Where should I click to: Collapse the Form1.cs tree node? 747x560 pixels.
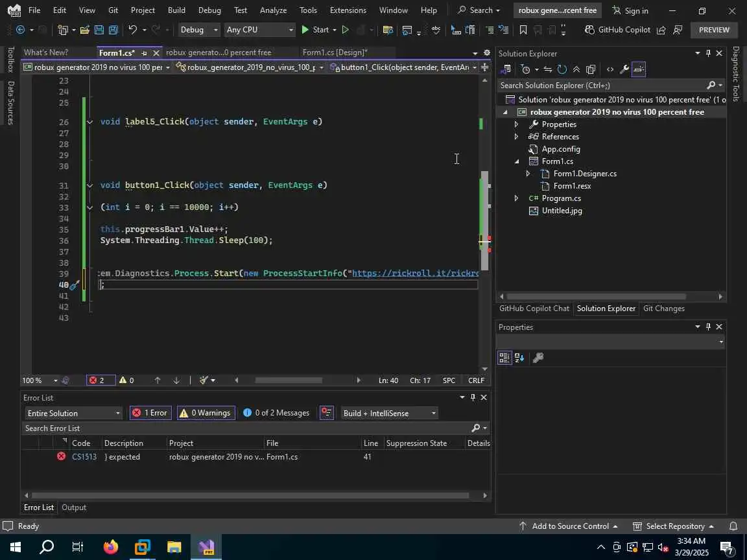click(x=516, y=161)
